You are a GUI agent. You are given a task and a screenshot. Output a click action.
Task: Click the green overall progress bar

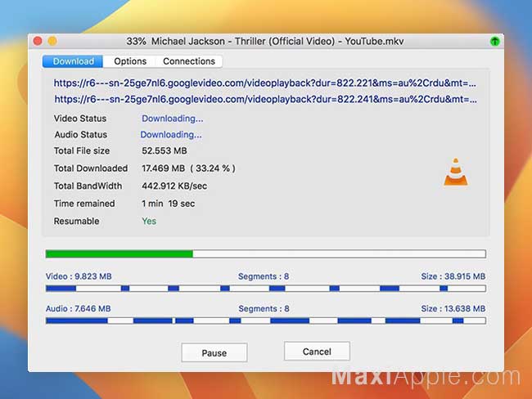(x=266, y=254)
